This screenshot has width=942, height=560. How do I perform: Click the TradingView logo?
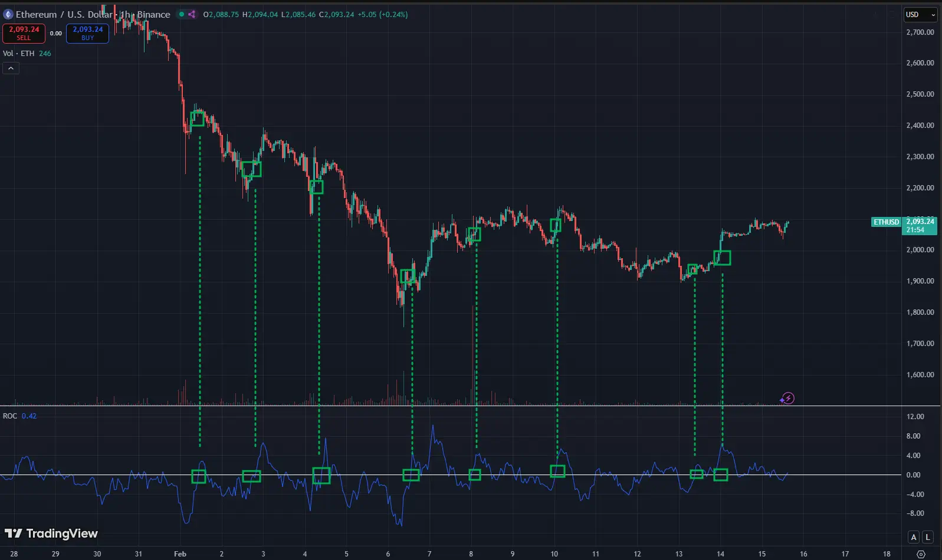coord(51,533)
